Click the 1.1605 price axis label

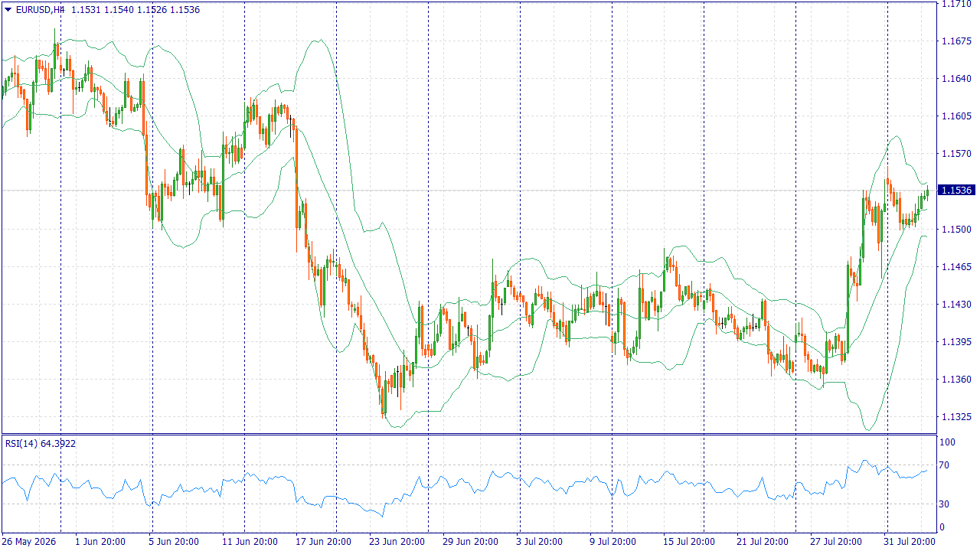click(x=956, y=116)
